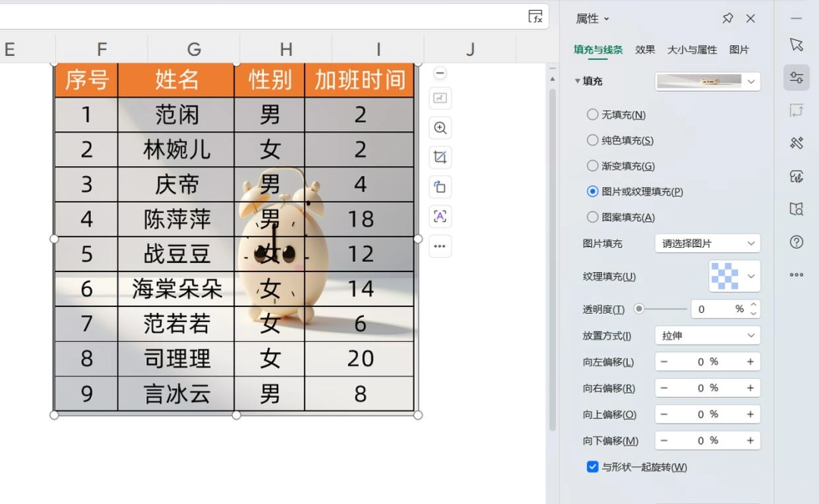Viewport: 819px width, 504px height.
Task: Pin the Properties panel
Action: pyautogui.click(x=727, y=18)
